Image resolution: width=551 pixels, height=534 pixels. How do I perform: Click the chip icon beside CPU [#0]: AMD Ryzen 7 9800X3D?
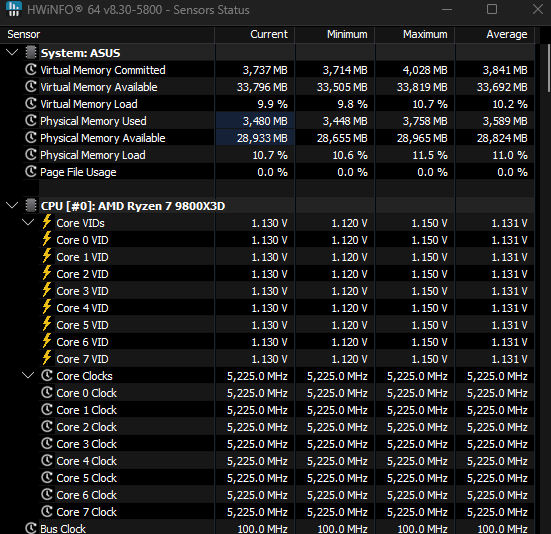point(31,206)
